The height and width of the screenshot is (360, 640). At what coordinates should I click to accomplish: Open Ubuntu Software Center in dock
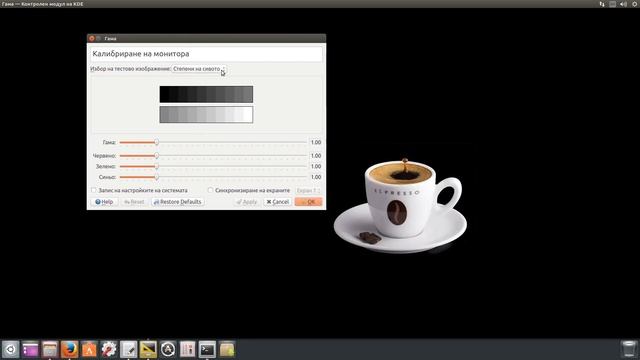[x=89, y=349]
